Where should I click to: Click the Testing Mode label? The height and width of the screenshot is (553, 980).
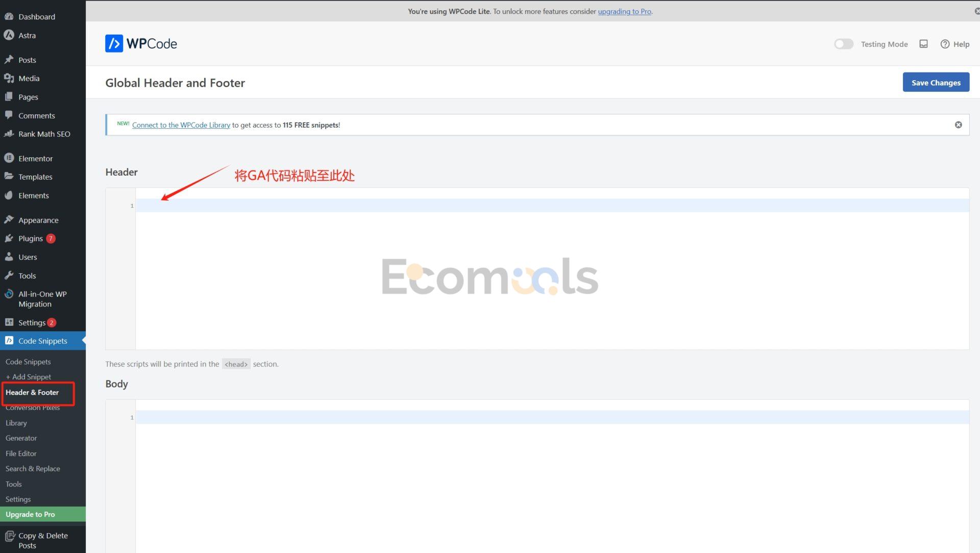pos(884,44)
